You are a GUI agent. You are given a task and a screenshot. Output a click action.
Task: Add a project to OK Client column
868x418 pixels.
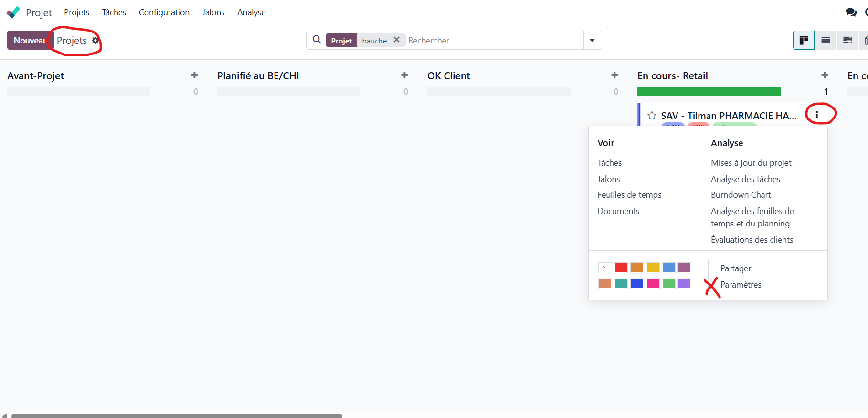pyautogui.click(x=614, y=75)
